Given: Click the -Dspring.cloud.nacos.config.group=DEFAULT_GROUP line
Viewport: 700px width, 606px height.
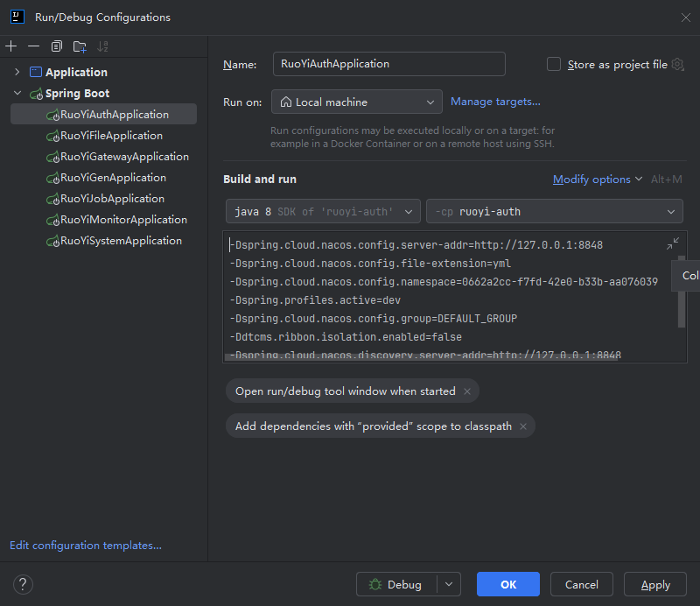Looking at the screenshot, I should pos(374,319).
